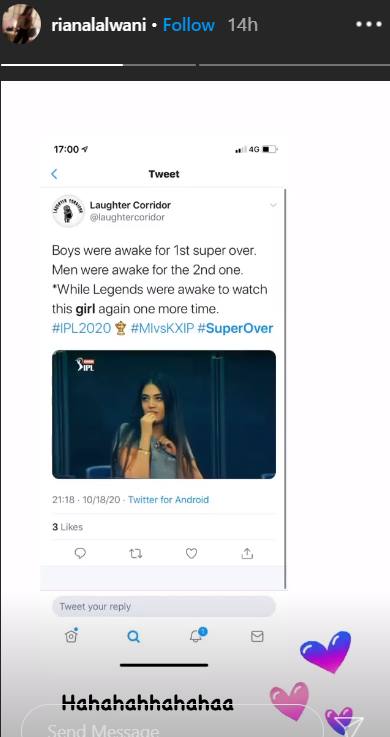Viewport: 390px width, 737px height.
Task: Click the reply speech bubble icon
Action: tap(80, 554)
